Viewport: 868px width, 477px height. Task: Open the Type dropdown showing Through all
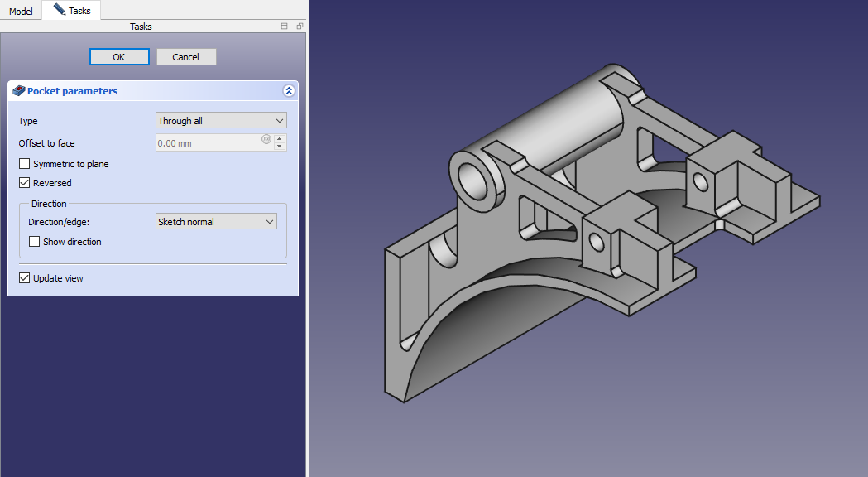[x=221, y=121]
